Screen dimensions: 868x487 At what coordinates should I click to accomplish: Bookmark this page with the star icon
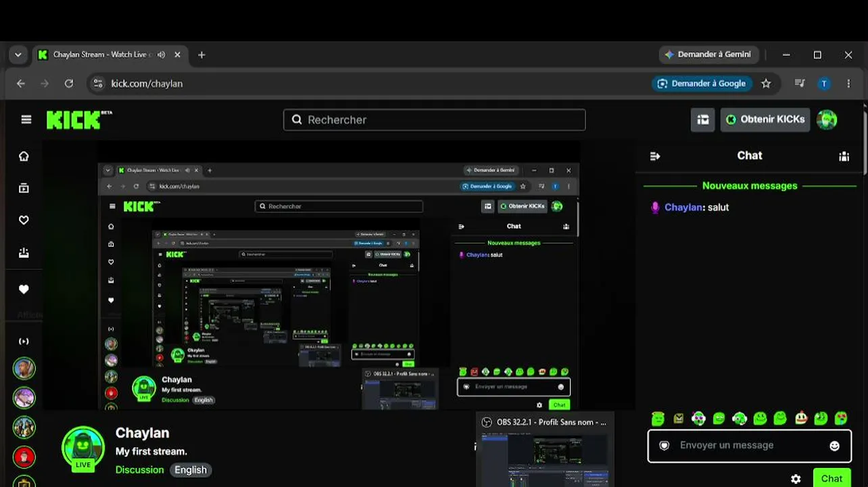pyautogui.click(x=766, y=83)
